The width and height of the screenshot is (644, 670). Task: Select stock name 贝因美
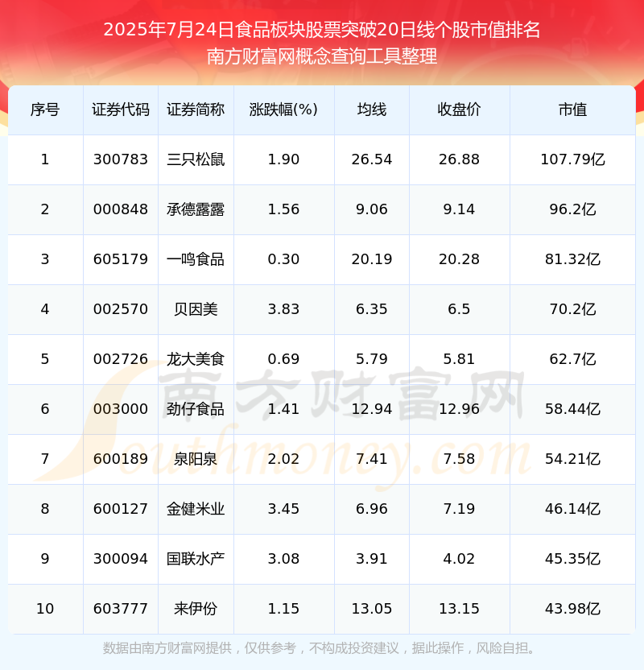pyautogui.click(x=196, y=309)
